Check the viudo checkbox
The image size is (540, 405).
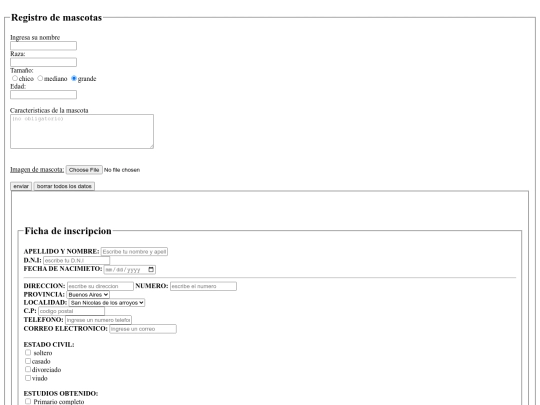28,378
